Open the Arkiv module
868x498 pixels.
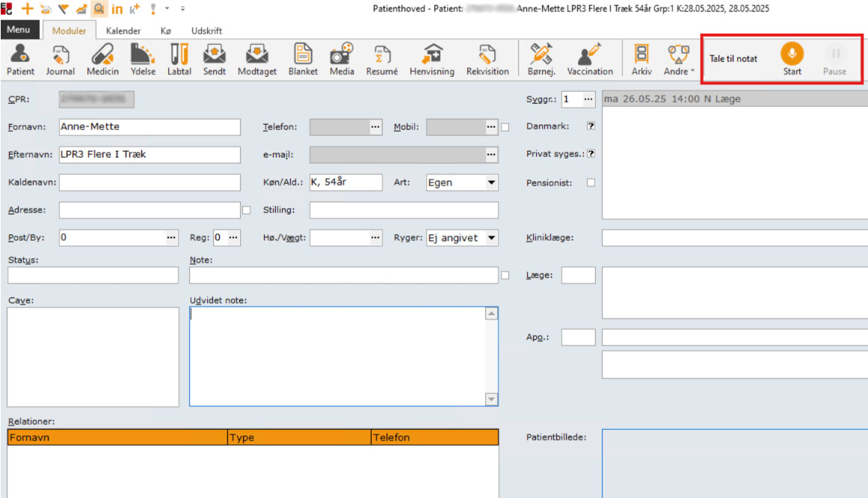[641, 60]
